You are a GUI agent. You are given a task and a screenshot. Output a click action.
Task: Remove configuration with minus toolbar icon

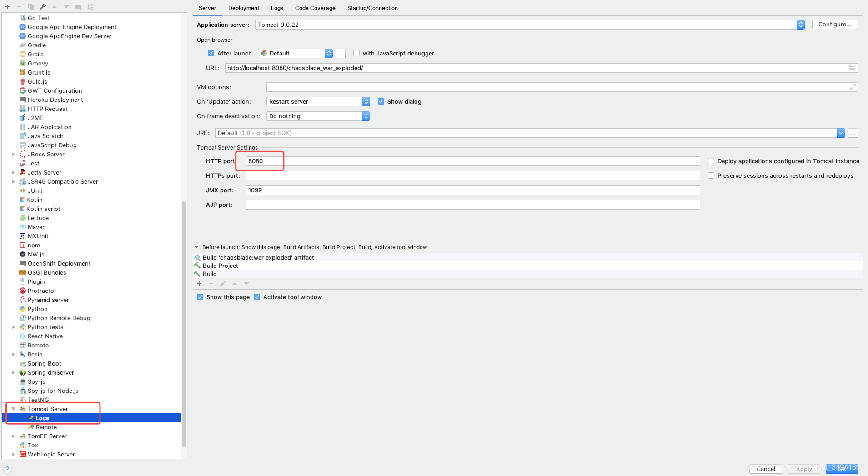19,7
